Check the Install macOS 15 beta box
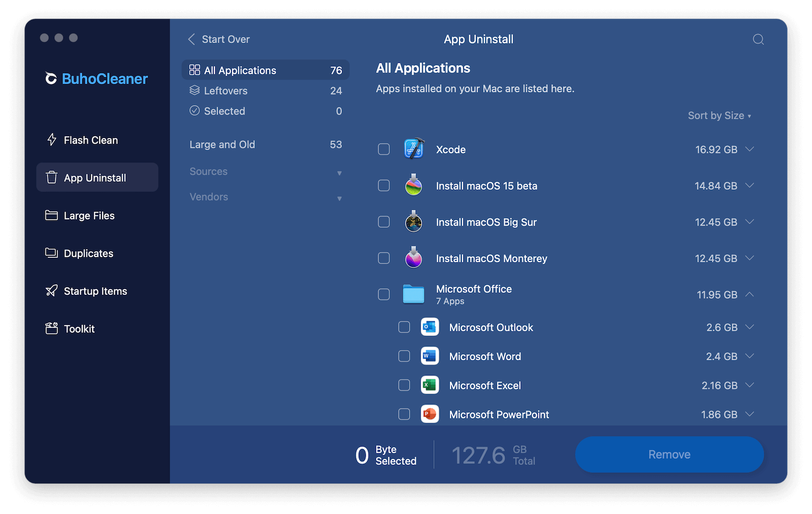Image resolution: width=812 pixels, height=514 pixels. pos(384,186)
